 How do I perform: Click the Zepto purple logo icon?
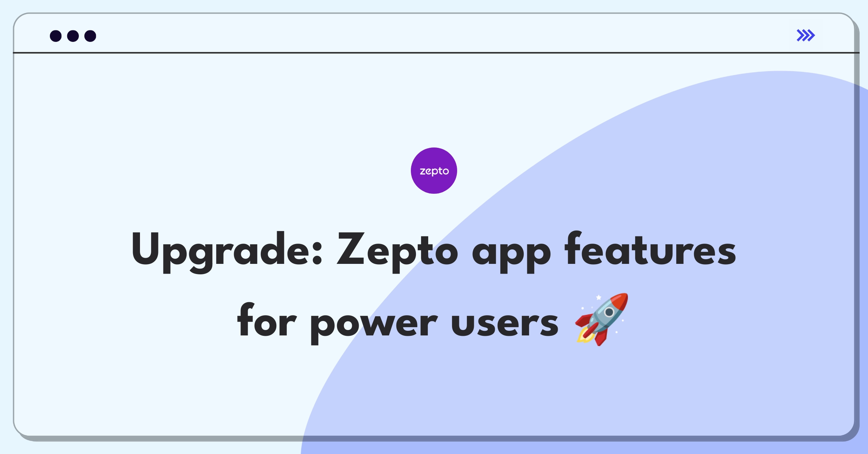[x=433, y=171]
